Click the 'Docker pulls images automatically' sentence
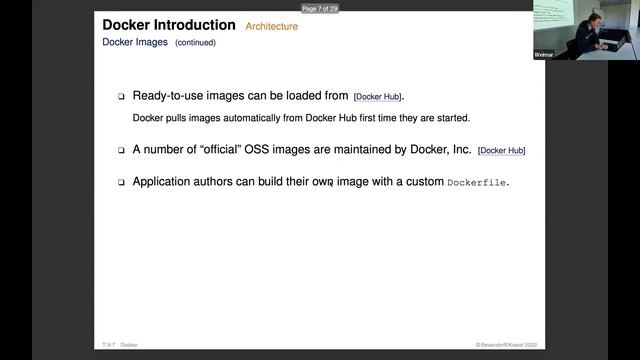 (301, 118)
